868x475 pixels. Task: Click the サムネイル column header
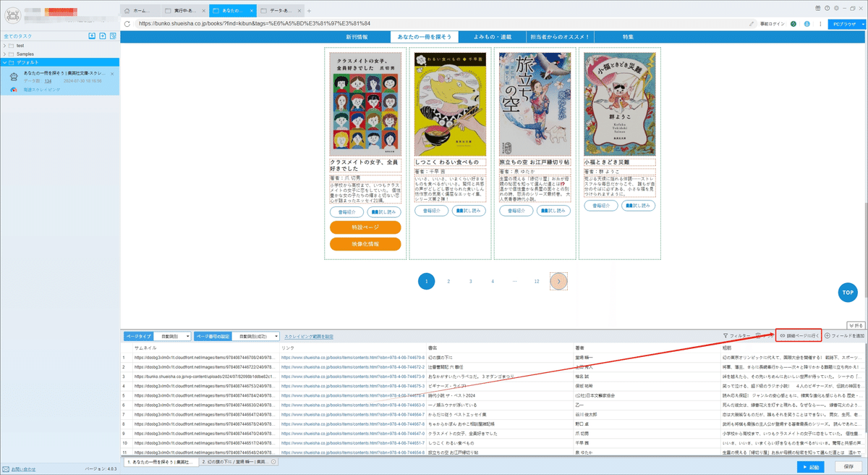[145, 348]
